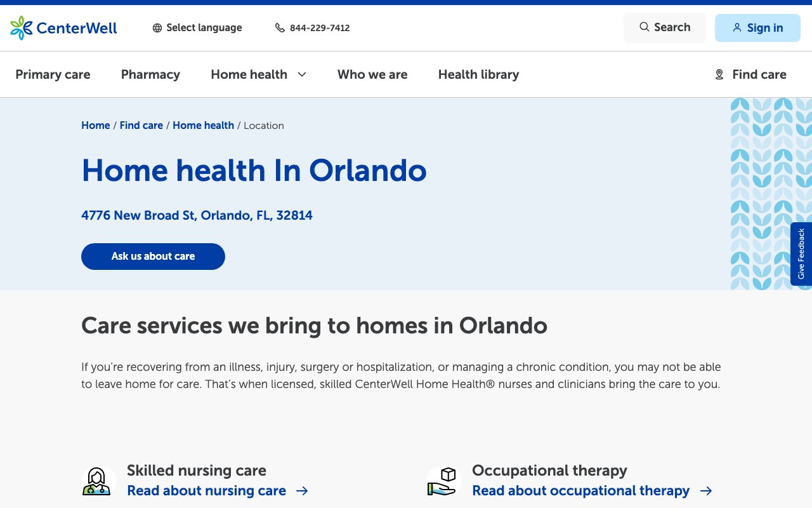Open Primary care menu item
Viewport: 812px width, 508px height.
[53, 74]
